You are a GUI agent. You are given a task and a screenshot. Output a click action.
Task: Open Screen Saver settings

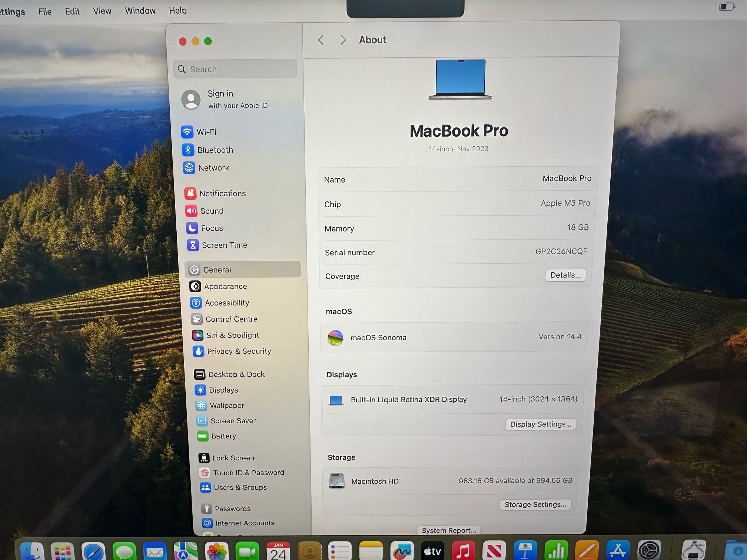(x=226, y=421)
